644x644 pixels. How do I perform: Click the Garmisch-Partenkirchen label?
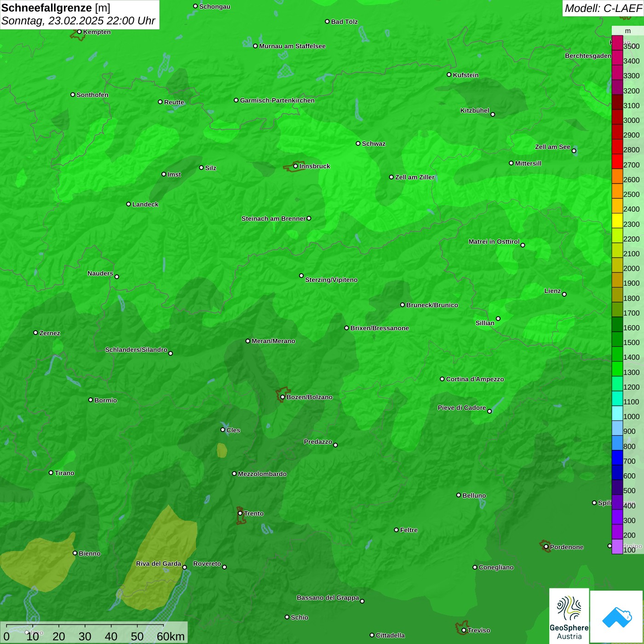click(x=277, y=100)
